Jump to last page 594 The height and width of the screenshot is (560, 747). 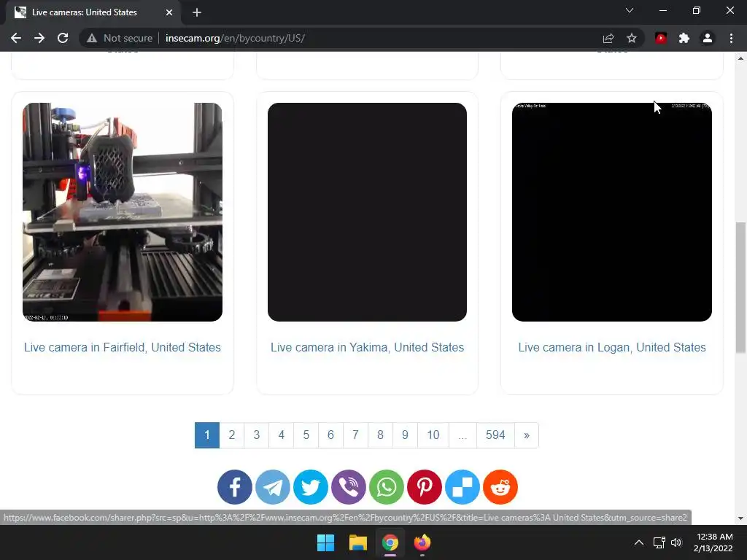pyautogui.click(x=495, y=435)
